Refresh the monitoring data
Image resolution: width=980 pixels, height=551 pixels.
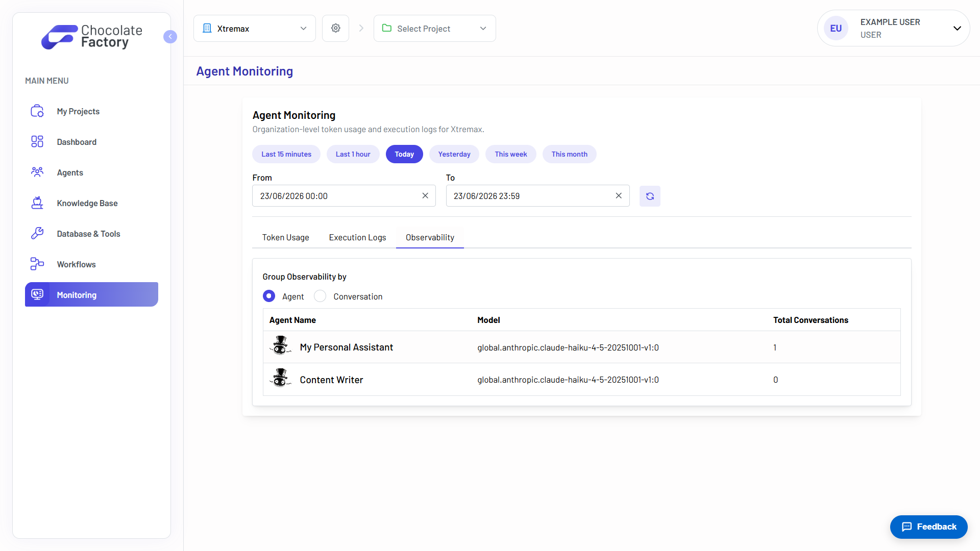(x=650, y=196)
